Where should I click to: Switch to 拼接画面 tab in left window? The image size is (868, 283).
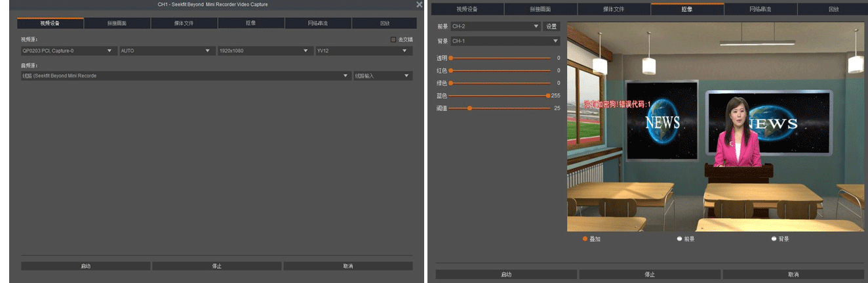117,24
